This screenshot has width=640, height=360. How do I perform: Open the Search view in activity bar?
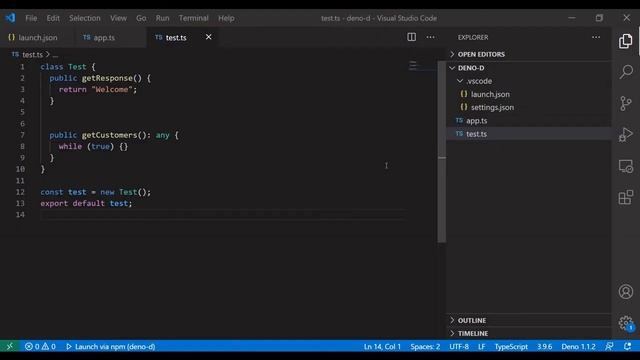click(x=626, y=72)
